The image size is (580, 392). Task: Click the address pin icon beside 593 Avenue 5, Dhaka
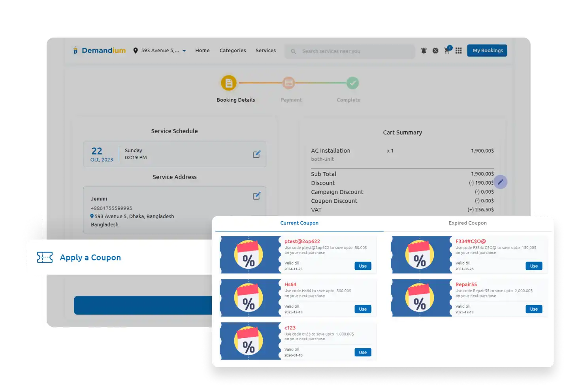click(92, 217)
